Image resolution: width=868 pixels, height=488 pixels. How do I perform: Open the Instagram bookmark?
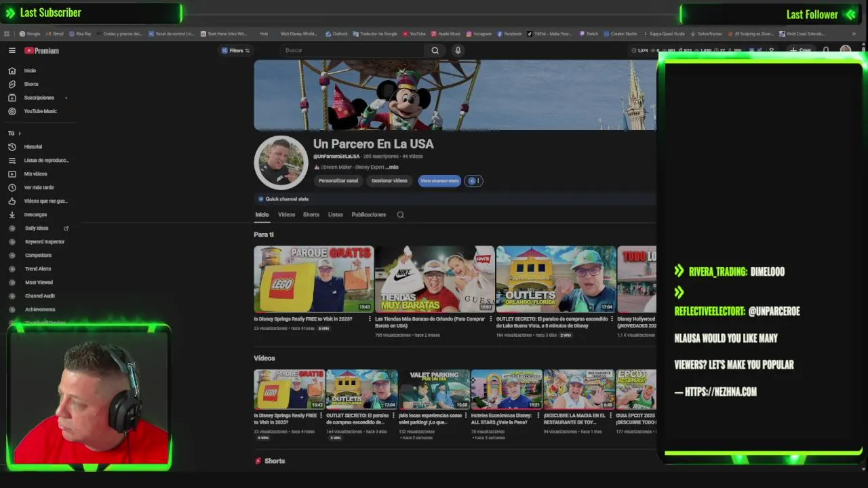479,33
